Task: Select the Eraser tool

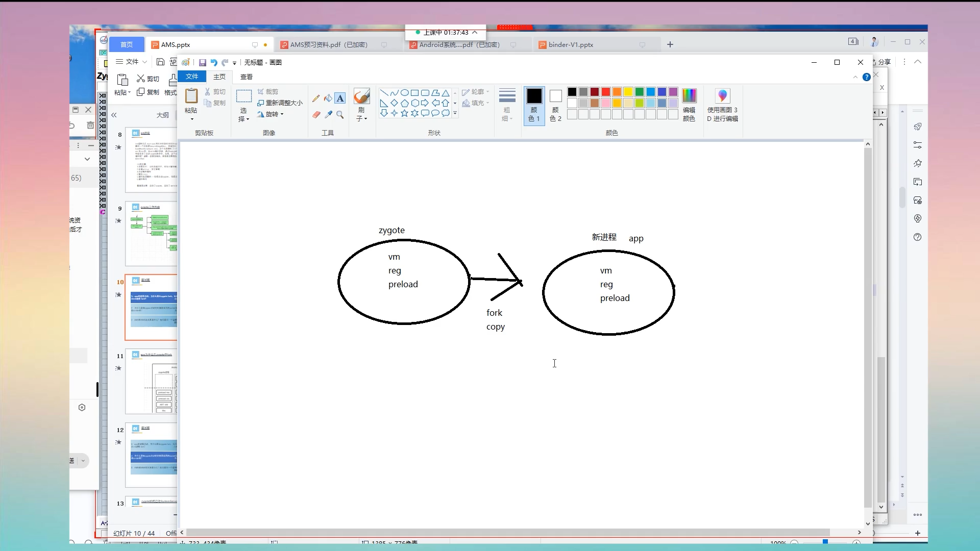Action: click(x=316, y=115)
